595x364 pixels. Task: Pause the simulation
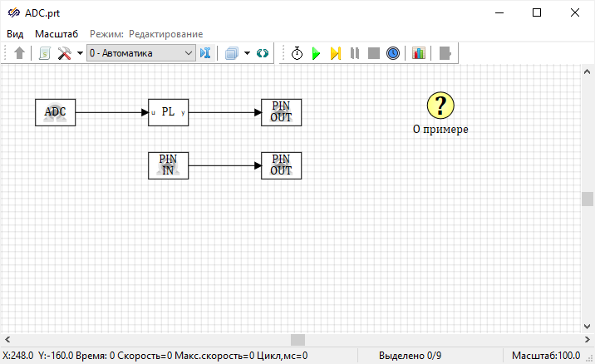click(x=355, y=53)
